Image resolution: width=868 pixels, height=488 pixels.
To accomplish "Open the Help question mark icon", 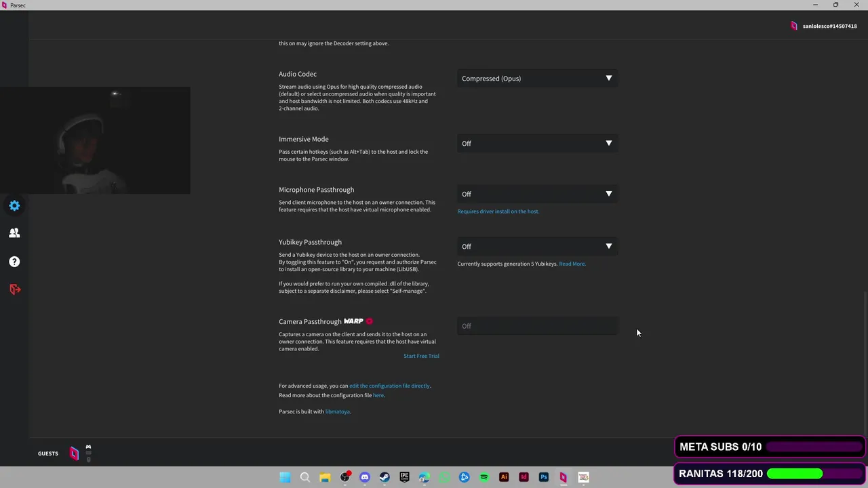I will pos(14,262).
